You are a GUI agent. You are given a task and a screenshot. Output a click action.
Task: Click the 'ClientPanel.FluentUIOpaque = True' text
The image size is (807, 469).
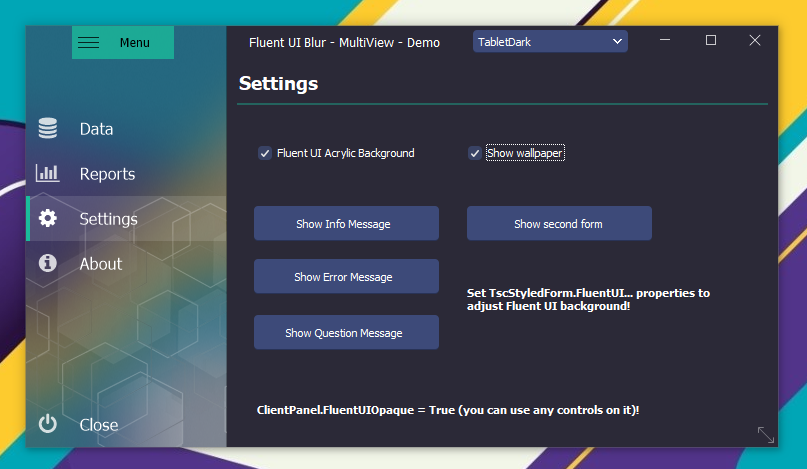coord(448,410)
